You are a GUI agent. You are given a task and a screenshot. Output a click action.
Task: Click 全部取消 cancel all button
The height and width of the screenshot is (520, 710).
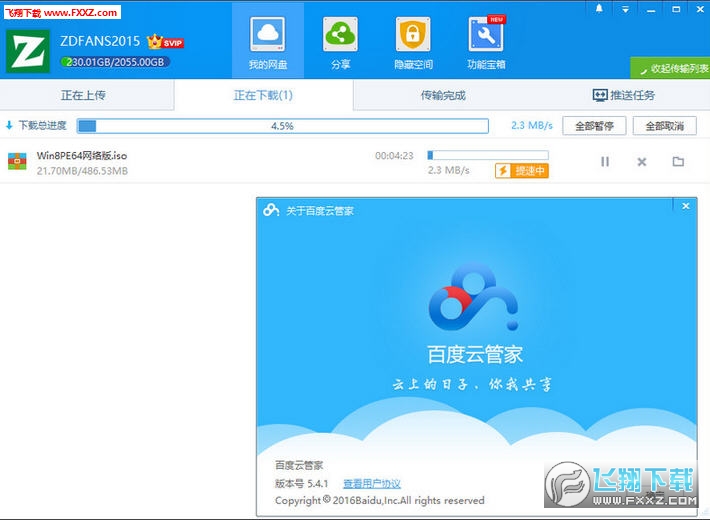[x=664, y=126]
